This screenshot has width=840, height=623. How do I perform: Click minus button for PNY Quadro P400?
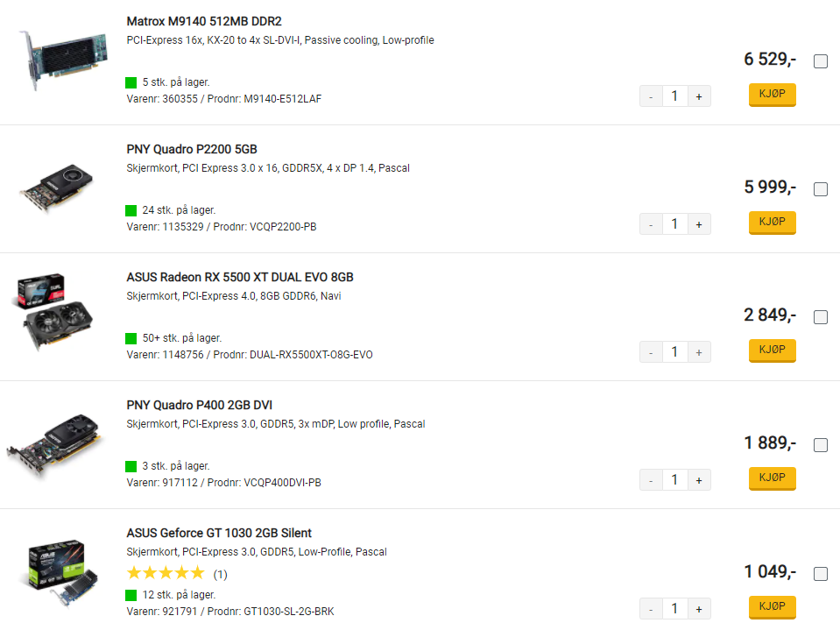coord(651,480)
